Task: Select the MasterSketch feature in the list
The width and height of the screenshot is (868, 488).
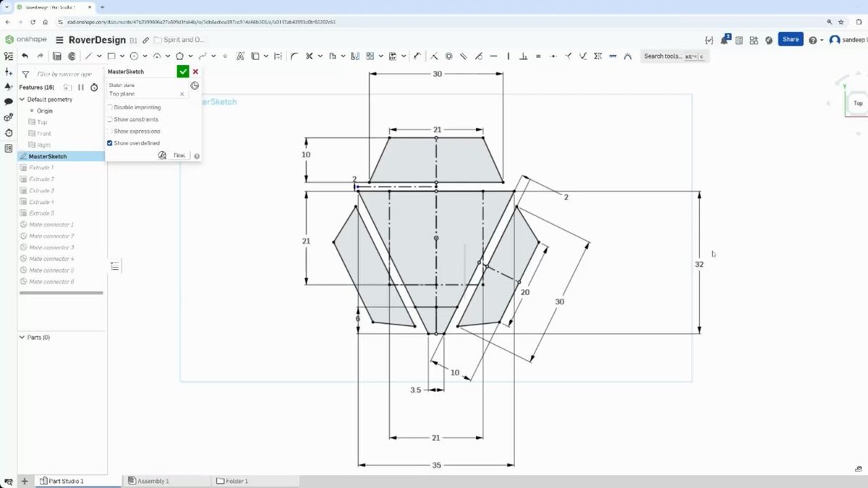Action: 61,156
